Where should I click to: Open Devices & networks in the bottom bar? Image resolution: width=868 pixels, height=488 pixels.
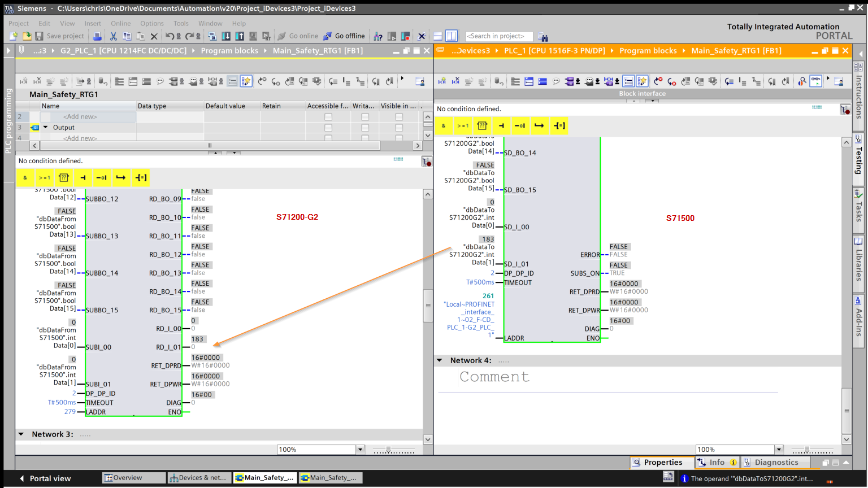click(x=199, y=478)
